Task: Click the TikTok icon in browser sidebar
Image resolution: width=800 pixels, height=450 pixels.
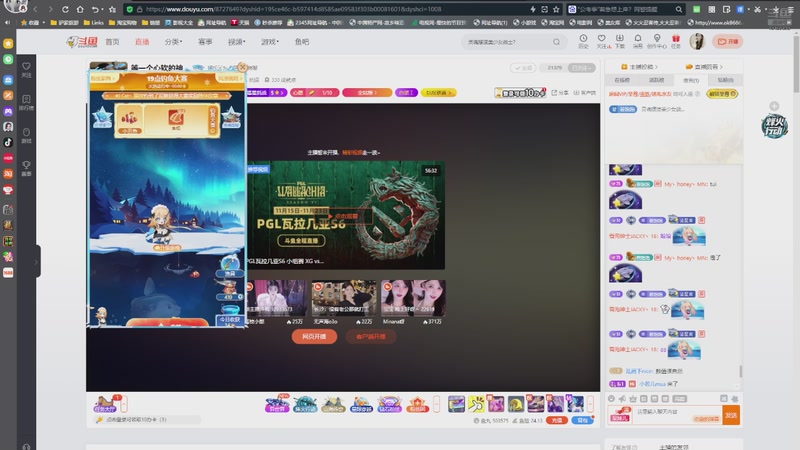Action: [8, 142]
